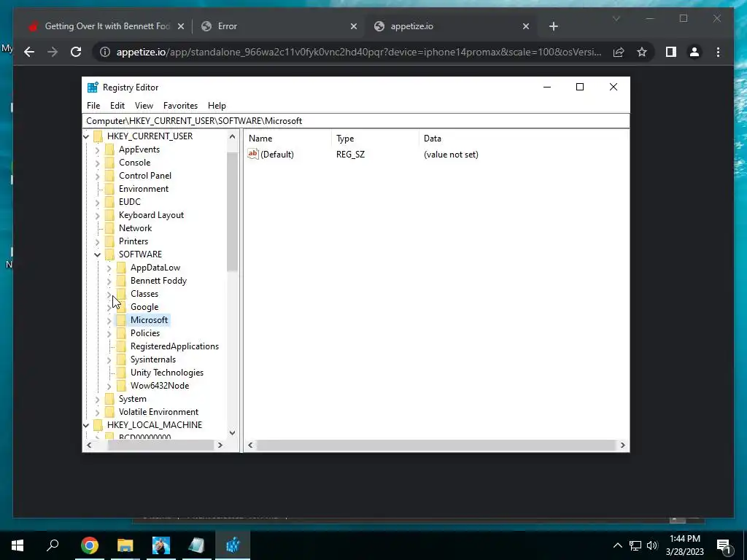The width and height of the screenshot is (747, 560).
Task: Click the Chrome reload page icon
Action: [x=76, y=52]
